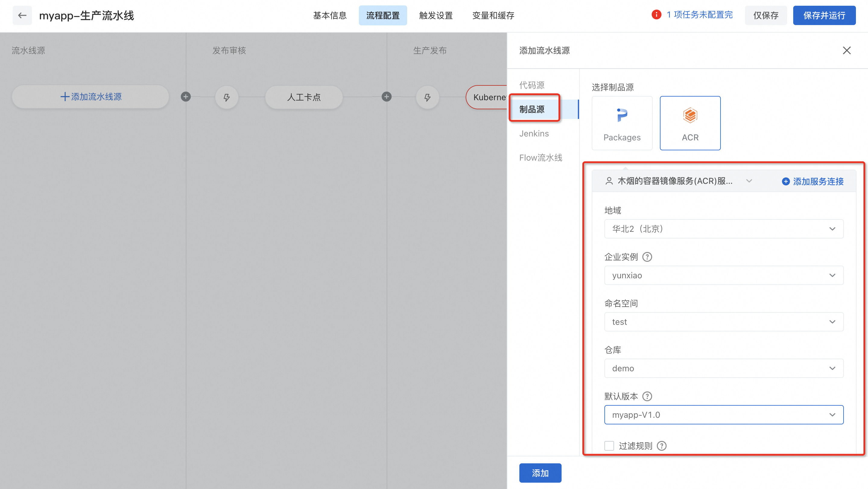
Task: Select the ACR artifact source card
Action: [x=690, y=123]
